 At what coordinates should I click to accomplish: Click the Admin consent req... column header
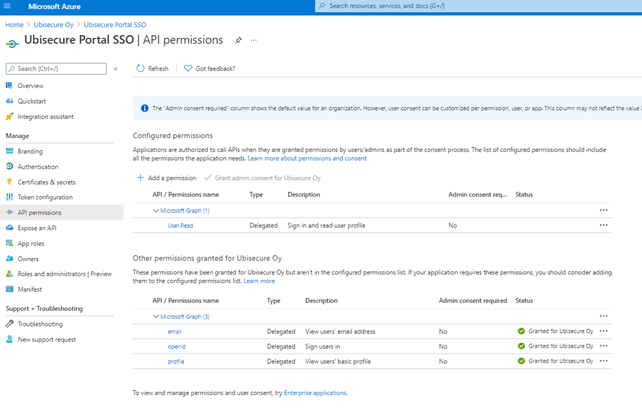point(477,194)
